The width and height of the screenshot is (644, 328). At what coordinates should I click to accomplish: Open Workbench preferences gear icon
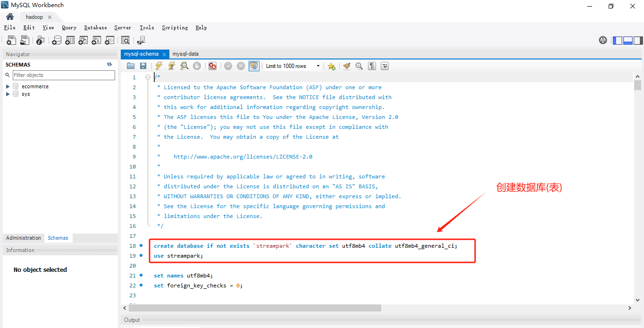603,41
